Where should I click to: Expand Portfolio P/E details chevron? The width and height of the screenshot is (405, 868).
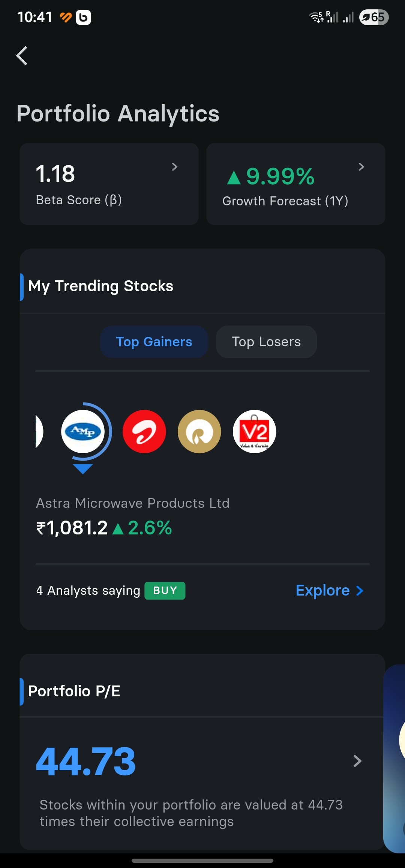tap(357, 761)
